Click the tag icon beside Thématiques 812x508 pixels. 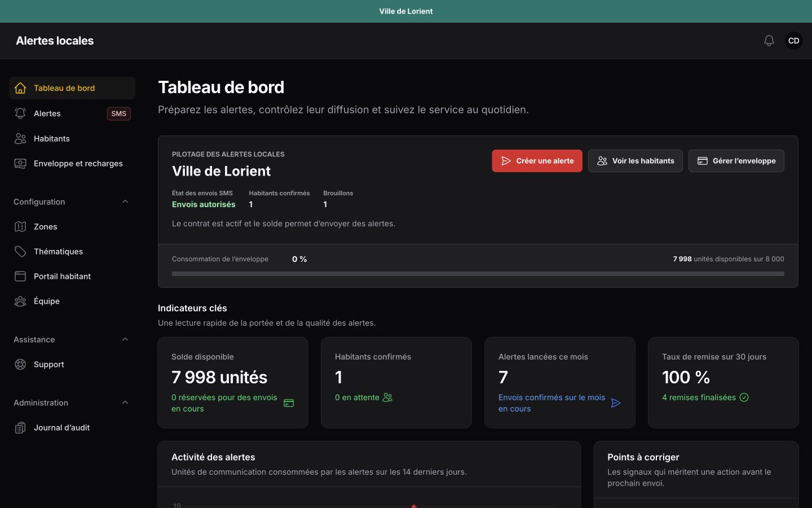(x=20, y=251)
